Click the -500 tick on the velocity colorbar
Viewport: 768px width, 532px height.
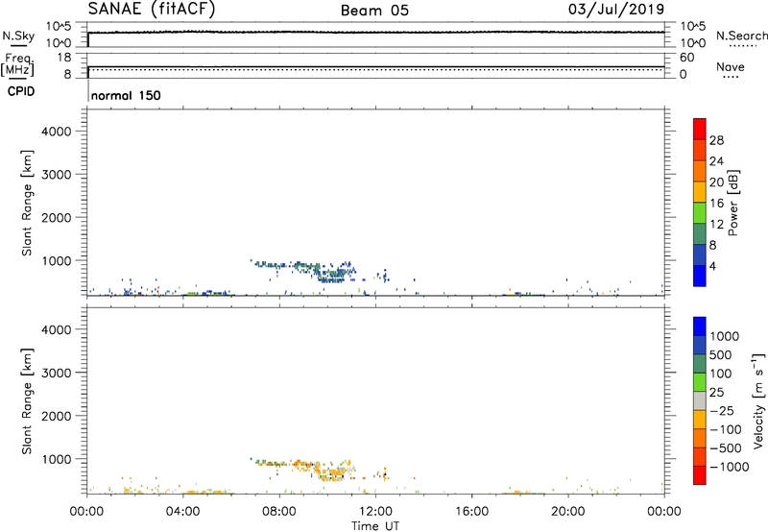pos(725,448)
